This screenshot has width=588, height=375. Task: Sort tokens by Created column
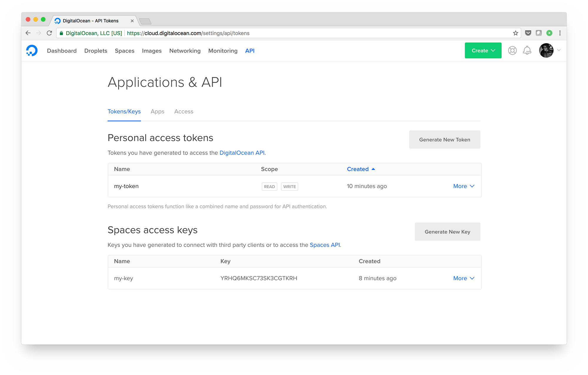pyautogui.click(x=361, y=169)
